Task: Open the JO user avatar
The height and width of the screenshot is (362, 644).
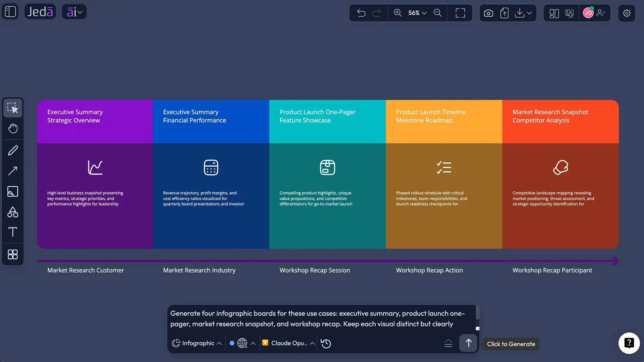Action: click(x=588, y=13)
